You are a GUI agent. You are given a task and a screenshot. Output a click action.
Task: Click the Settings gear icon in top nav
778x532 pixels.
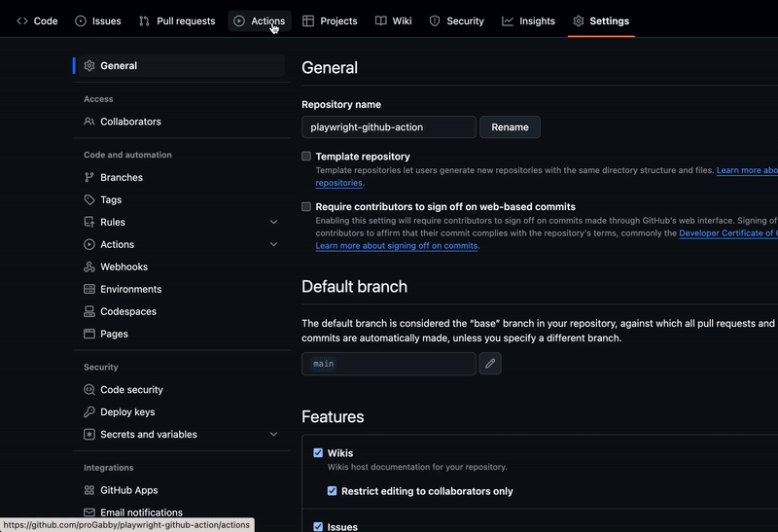coord(578,20)
